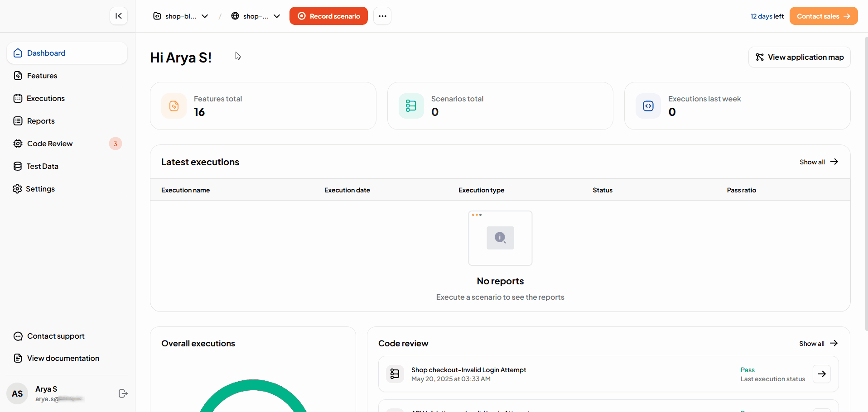Select Test Data in sidebar
The width and height of the screenshot is (868, 412).
42,166
